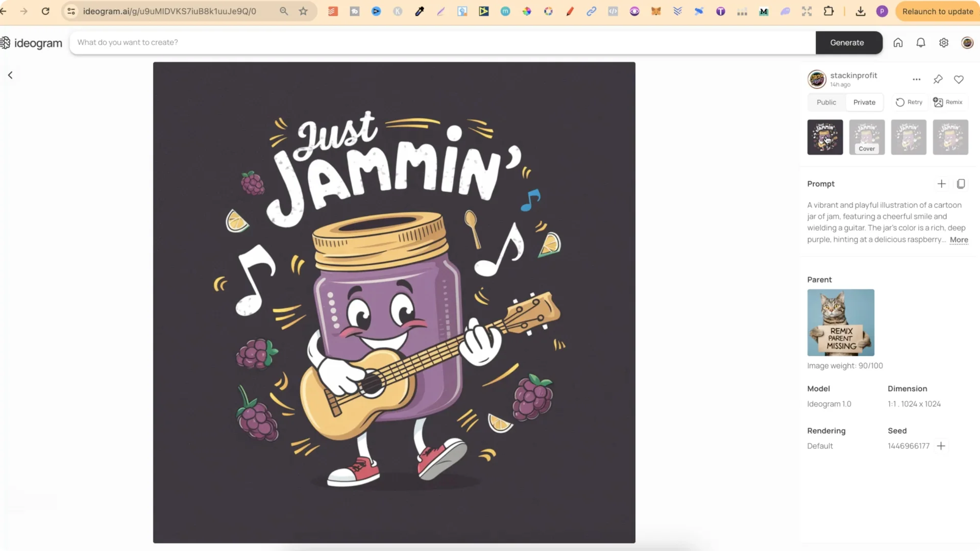Viewport: 980px width, 551px height.
Task: Copy the prompt with clipboard icon
Action: pos(961,184)
